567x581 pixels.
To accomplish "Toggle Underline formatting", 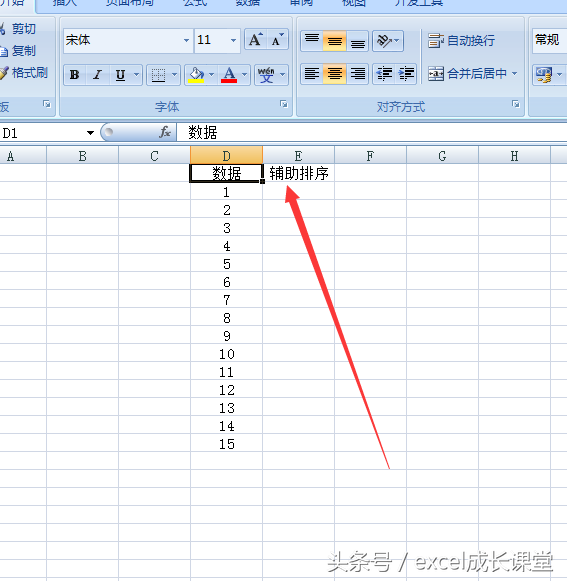I will tap(120, 75).
